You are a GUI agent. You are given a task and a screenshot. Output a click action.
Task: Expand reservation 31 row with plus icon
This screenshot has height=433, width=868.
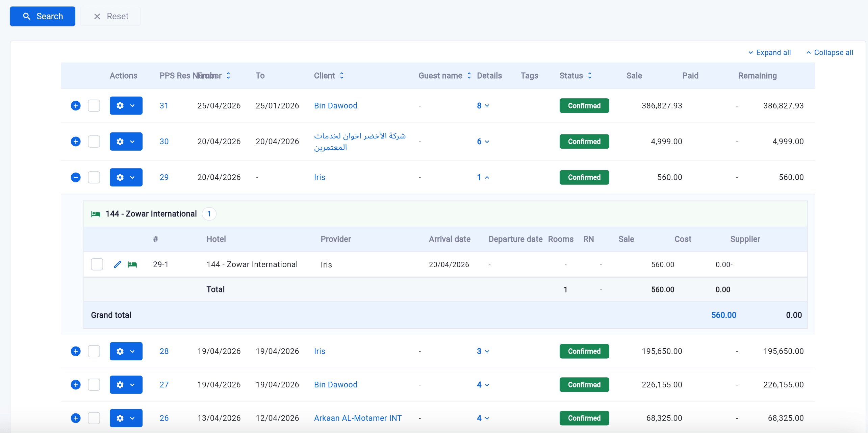pos(76,106)
